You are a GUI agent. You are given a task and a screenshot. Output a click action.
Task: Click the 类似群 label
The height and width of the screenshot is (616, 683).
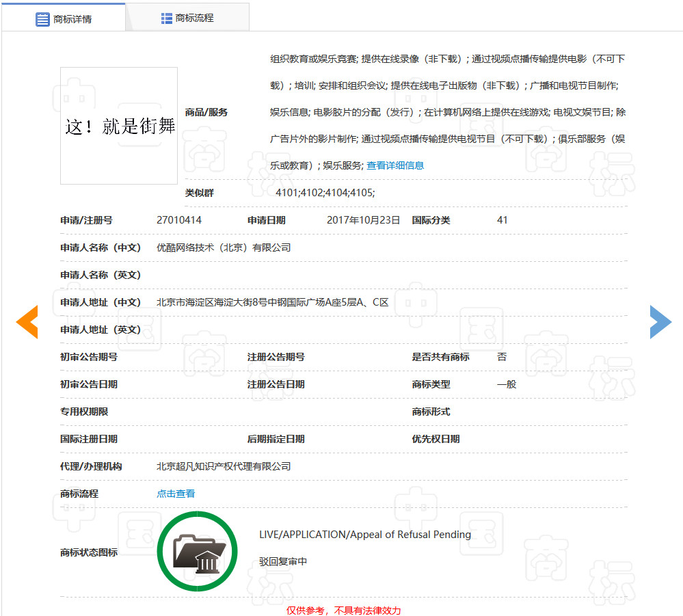pos(200,193)
